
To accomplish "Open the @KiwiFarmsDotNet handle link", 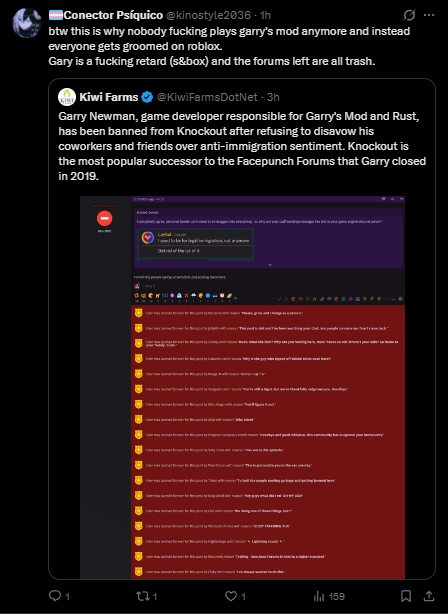I will 208,97.
